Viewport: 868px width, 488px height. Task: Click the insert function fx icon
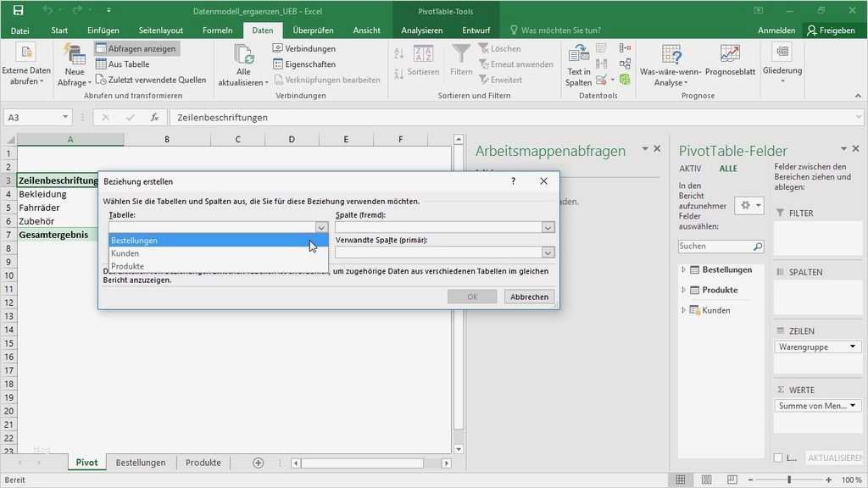pos(154,117)
